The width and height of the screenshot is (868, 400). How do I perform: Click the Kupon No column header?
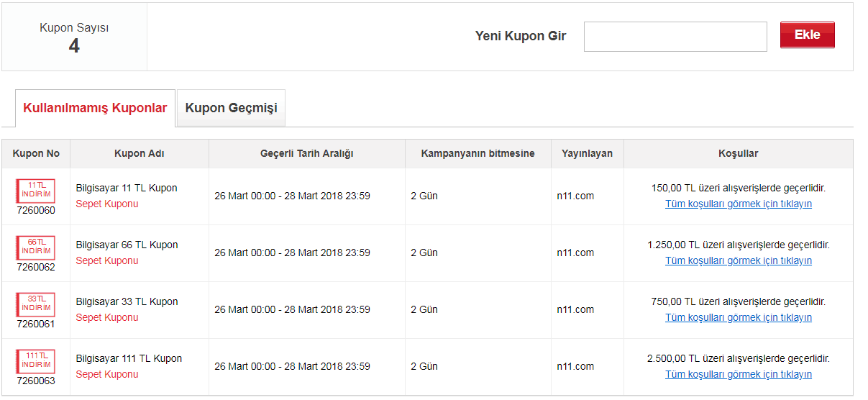tap(36, 153)
